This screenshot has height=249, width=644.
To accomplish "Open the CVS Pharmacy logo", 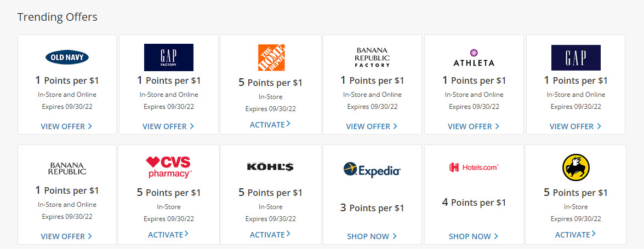I will [x=169, y=167].
